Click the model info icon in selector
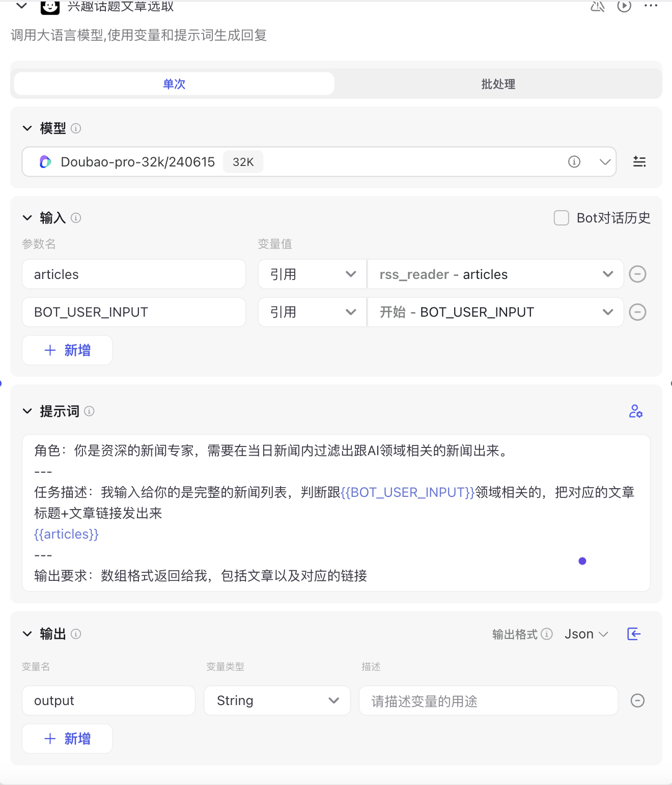The width and height of the screenshot is (672, 785). [x=574, y=162]
